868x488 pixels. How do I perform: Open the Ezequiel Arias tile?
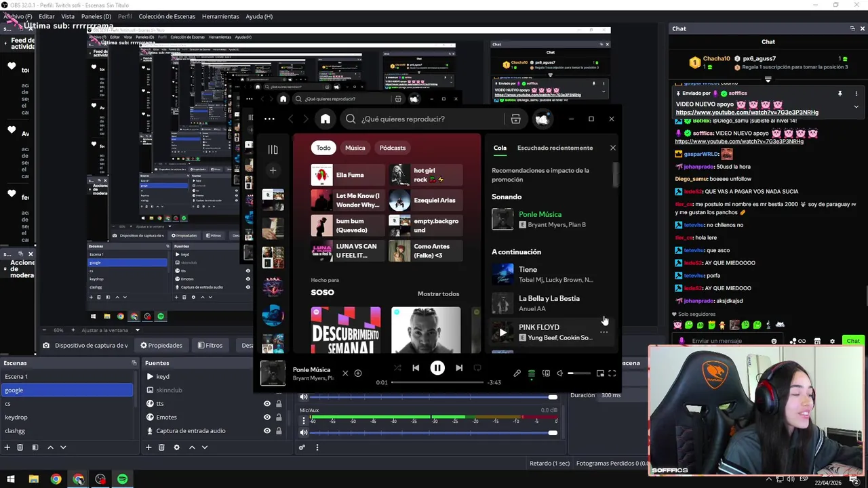pos(426,200)
